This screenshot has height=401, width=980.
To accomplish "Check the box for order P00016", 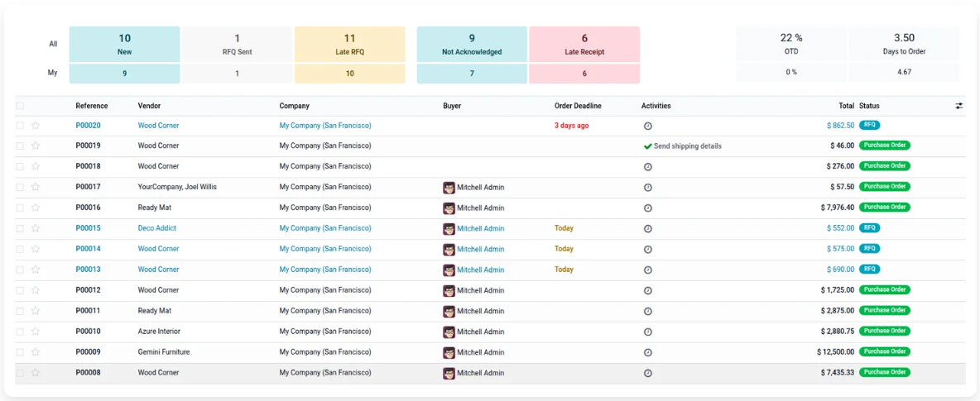I will pyautogui.click(x=20, y=208).
